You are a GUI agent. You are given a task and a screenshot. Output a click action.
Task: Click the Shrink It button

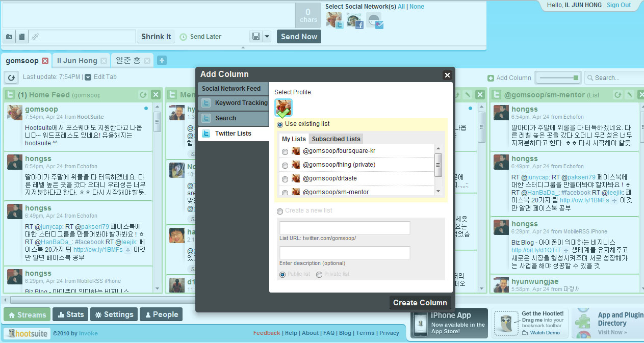click(156, 37)
